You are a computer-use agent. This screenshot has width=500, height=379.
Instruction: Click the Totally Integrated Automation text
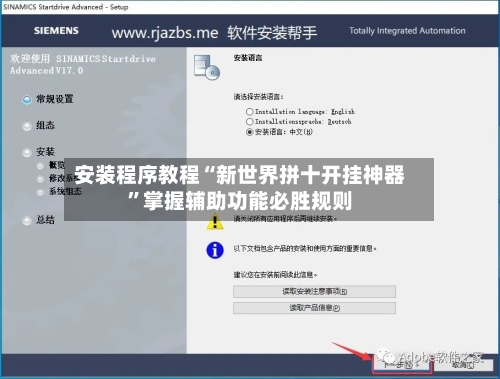click(x=407, y=31)
